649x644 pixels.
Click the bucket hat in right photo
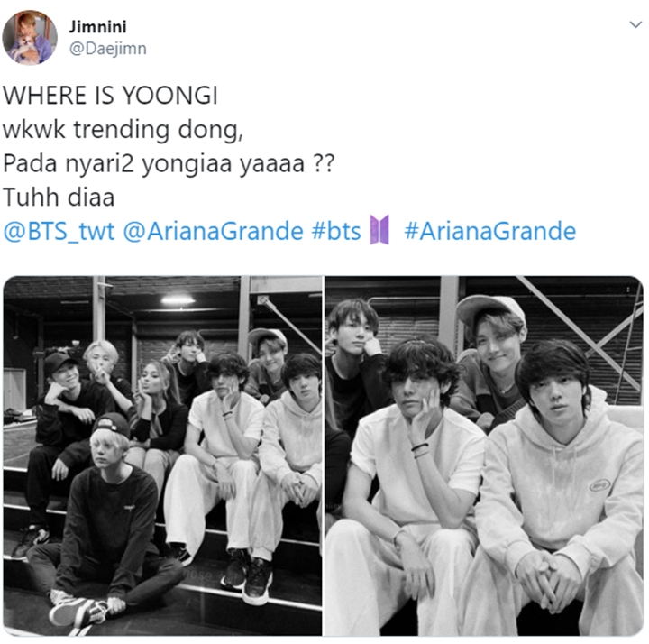pos(489,308)
